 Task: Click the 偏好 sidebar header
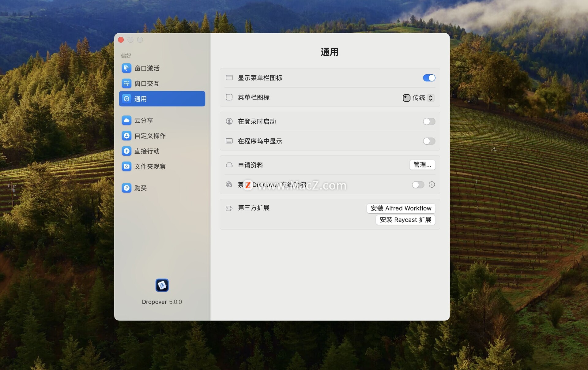pos(126,56)
